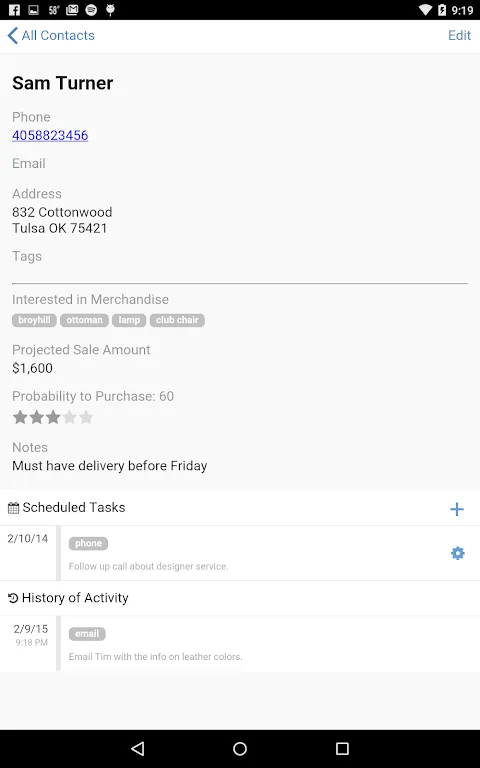Select the broyhill merchandise tag
The width and height of the screenshot is (480, 768).
click(x=34, y=320)
